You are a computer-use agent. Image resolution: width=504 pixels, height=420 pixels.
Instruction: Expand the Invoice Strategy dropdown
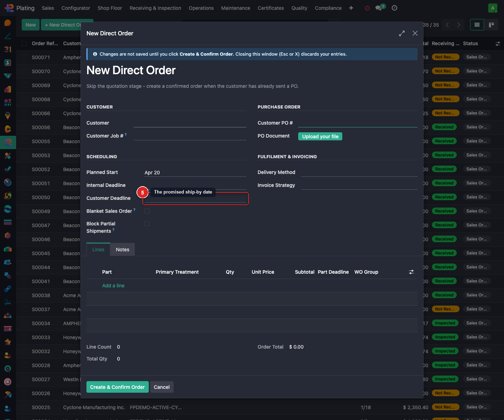pos(359,185)
